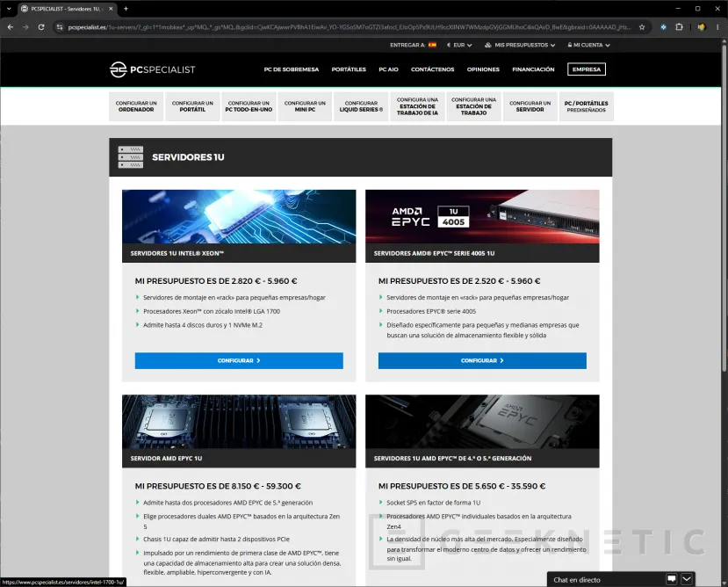
Task: Bookmark this page with the star icon
Action: pos(642,27)
